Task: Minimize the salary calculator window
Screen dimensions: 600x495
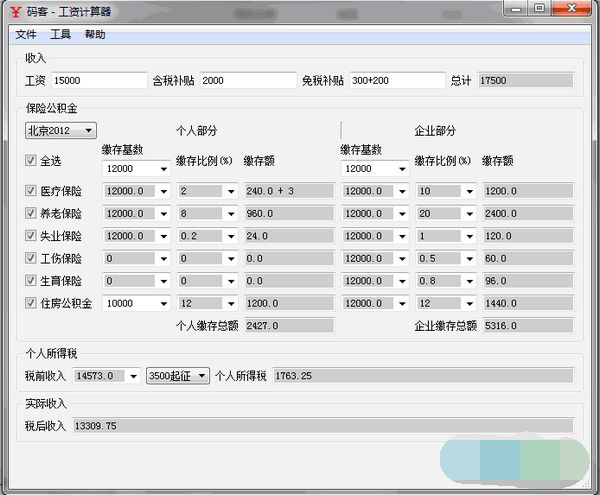Action: tap(518, 9)
